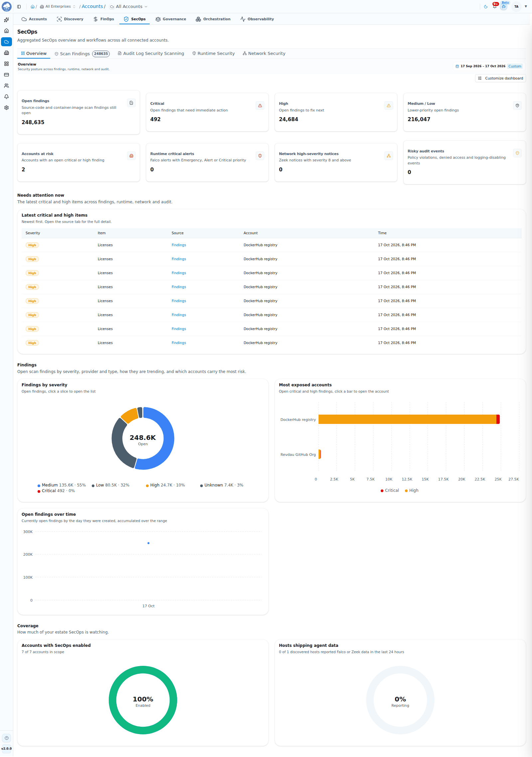Click the Critical card warning icon
Viewport: 532px width, 757px height.
click(260, 106)
